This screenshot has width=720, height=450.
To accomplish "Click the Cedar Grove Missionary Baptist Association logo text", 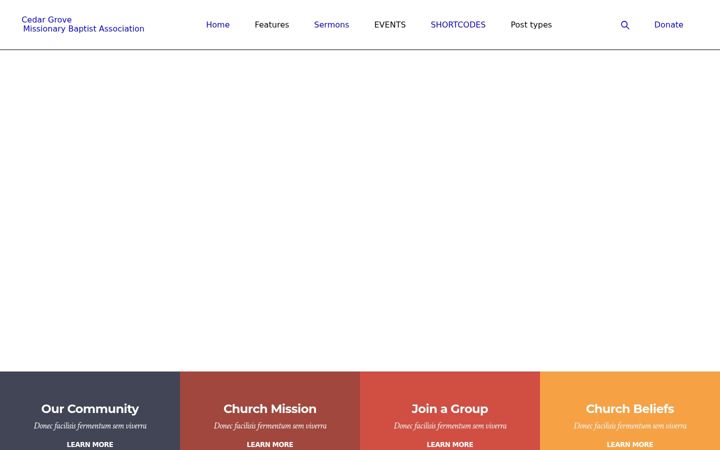I will [83, 24].
